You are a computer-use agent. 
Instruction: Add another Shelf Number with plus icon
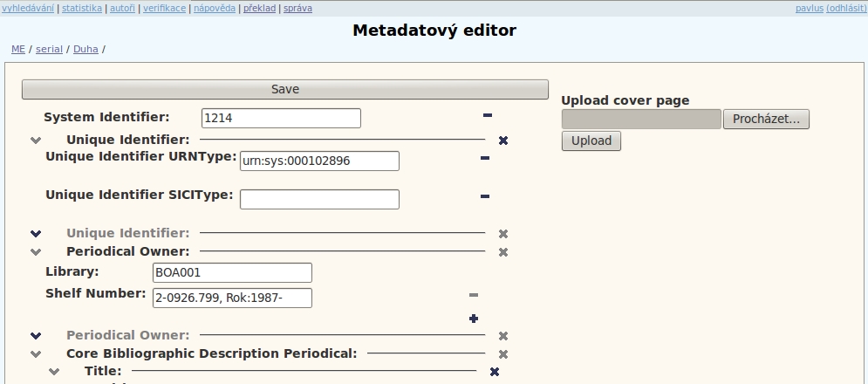474,319
